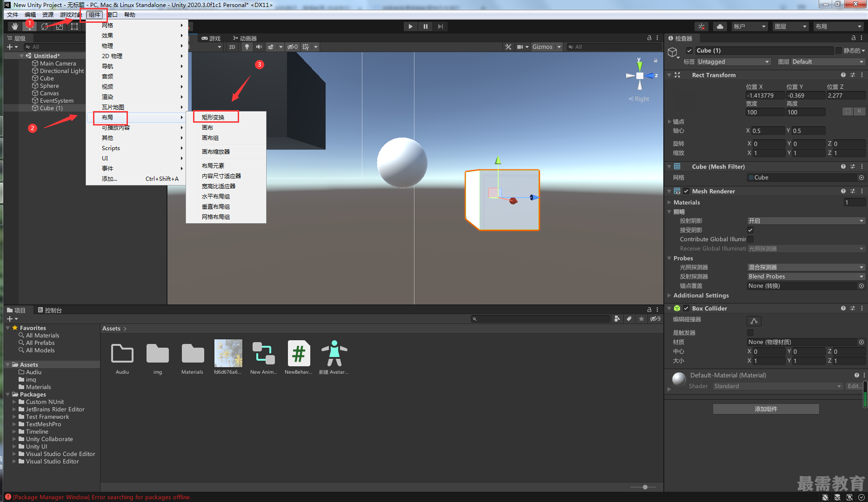The height and width of the screenshot is (502, 868).
Task: Open mesh object picker for Cube
Action: click(x=861, y=178)
